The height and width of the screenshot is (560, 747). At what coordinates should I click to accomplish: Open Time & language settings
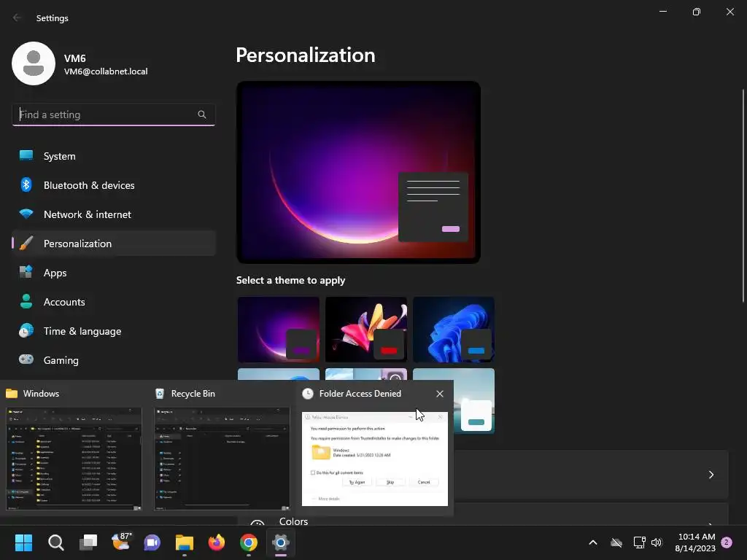point(113,331)
